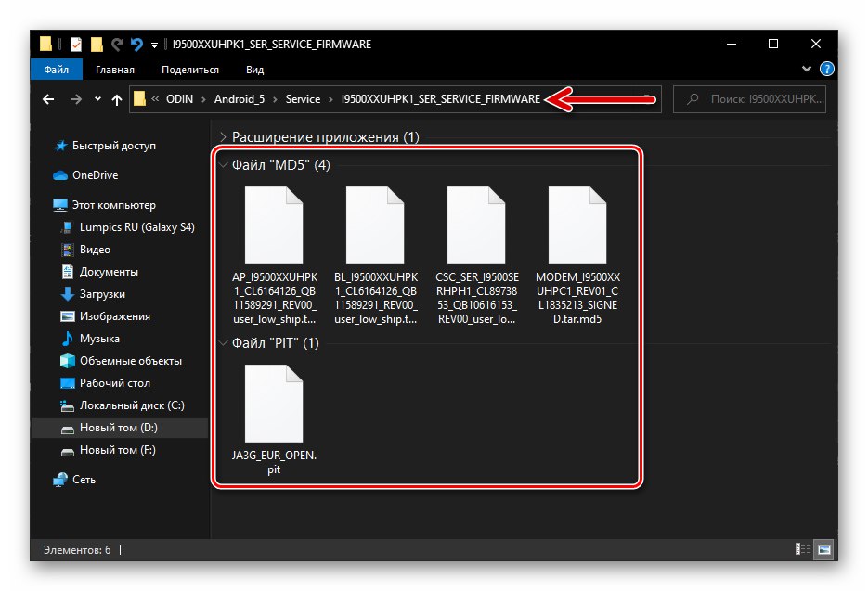Switch to details view via status bar icon
Viewport: 868px width, 591px height.
click(804, 549)
